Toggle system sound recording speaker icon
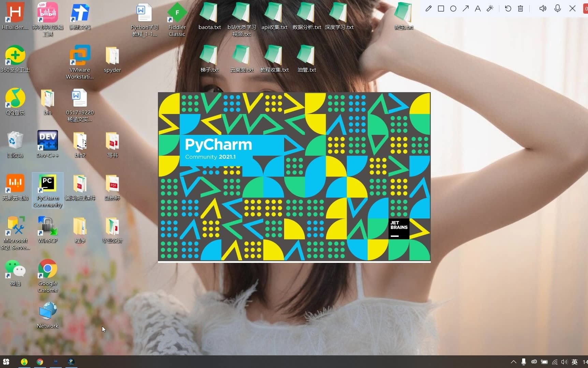Viewport: 588px width, 368px height. click(x=543, y=9)
